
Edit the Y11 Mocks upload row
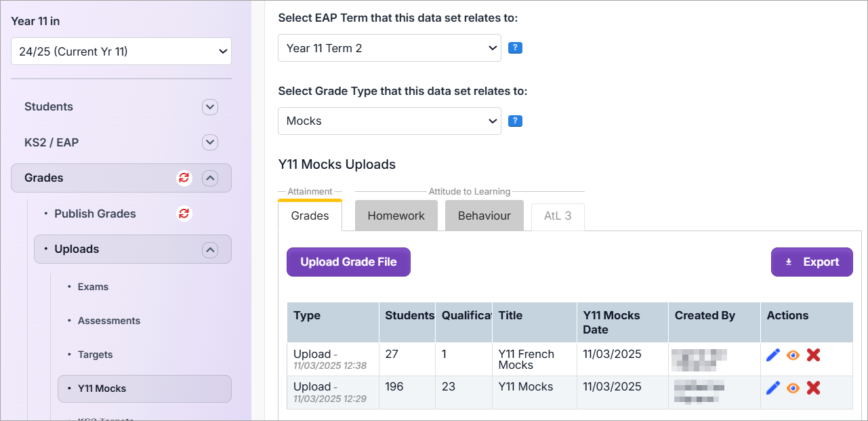click(773, 387)
